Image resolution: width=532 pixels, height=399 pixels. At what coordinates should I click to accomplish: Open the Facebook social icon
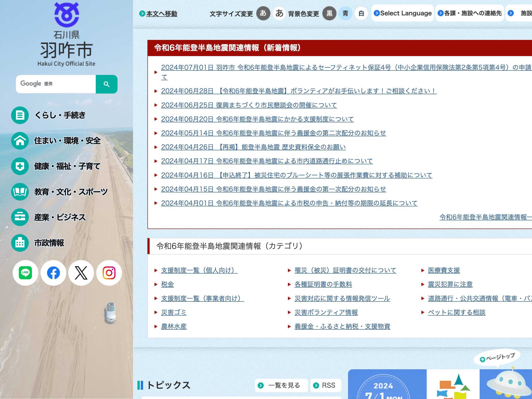click(x=53, y=273)
